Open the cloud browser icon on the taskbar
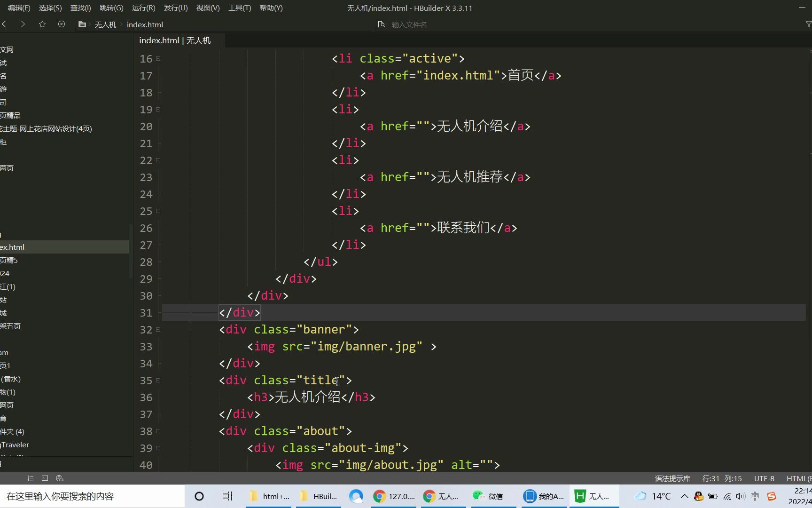The width and height of the screenshot is (812, 508). [x=356, y=496]
